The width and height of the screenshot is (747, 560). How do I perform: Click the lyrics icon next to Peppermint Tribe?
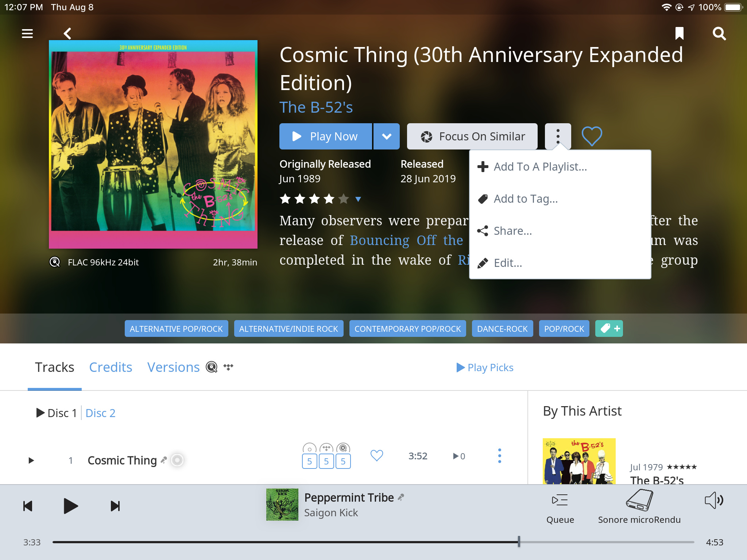401,497
